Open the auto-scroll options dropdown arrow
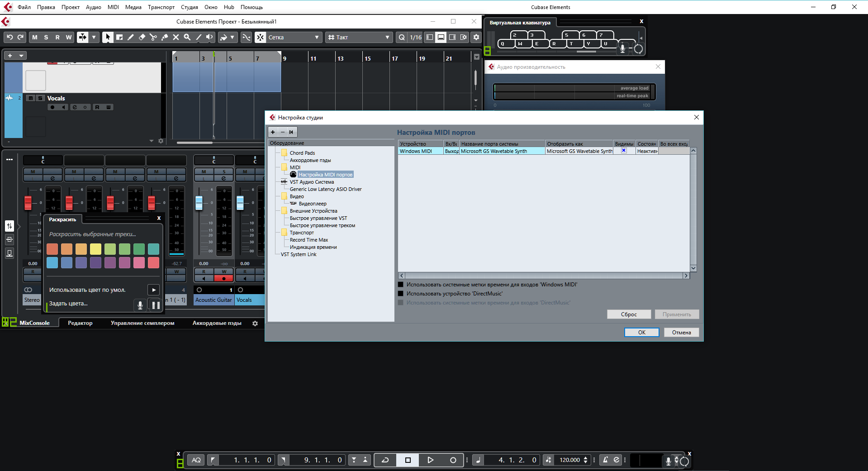Viewport: 868px width, 471px height. 94,37
